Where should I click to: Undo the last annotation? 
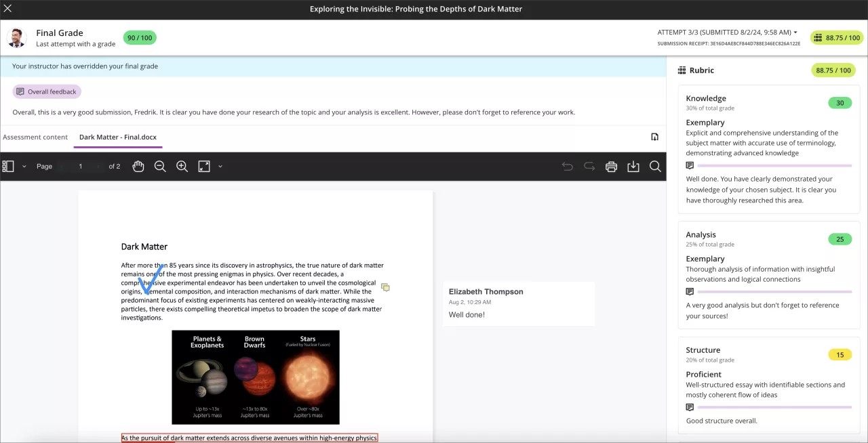coord(567,166)
